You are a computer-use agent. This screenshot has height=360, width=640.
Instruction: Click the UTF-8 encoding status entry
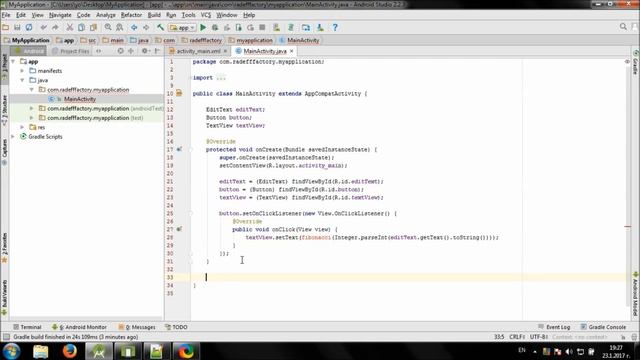point(539,337)
